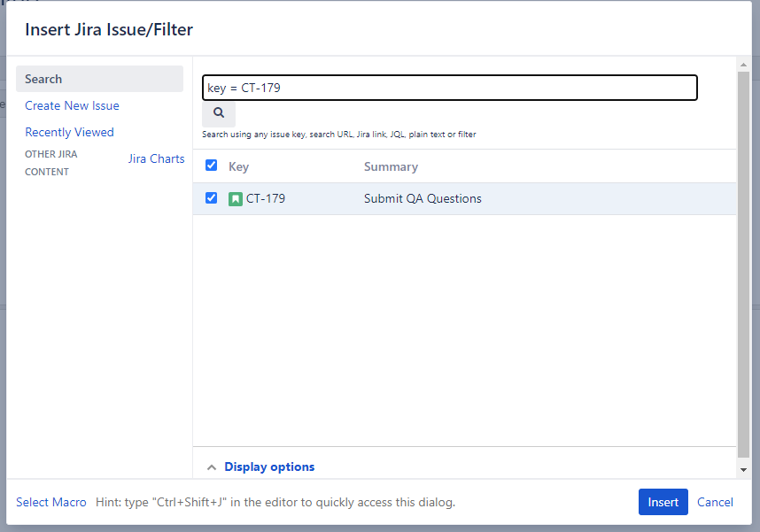Open Jira Charts

click(x=157, y=159)
